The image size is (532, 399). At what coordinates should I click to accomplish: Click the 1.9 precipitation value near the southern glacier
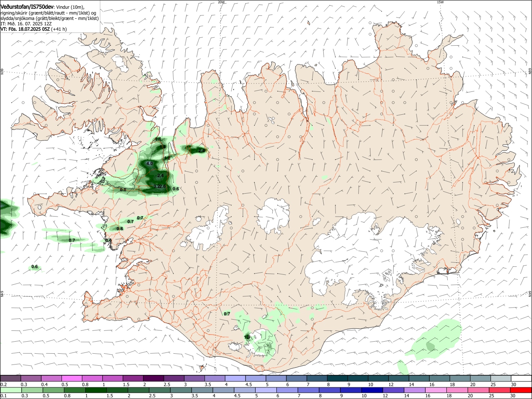click(247, 337)
